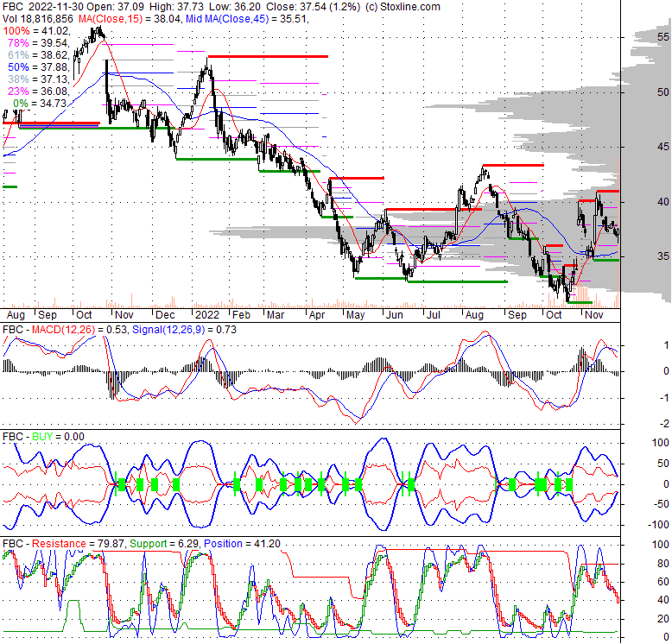The width and height of the screenshot is (672, 644).
Task: Click the 0% = 34.73 Fibonacci level
Action: click(40, 104)
